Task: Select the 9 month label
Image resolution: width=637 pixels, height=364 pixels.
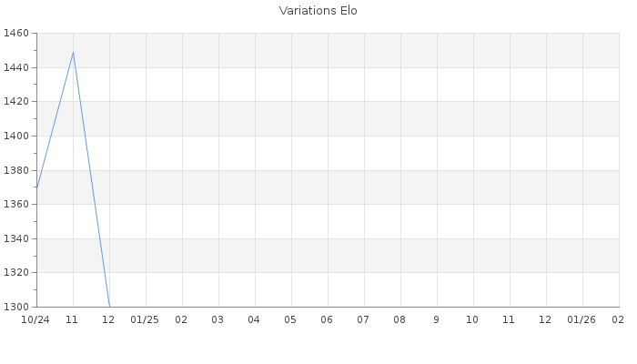Action: click(x=436, y=320)
